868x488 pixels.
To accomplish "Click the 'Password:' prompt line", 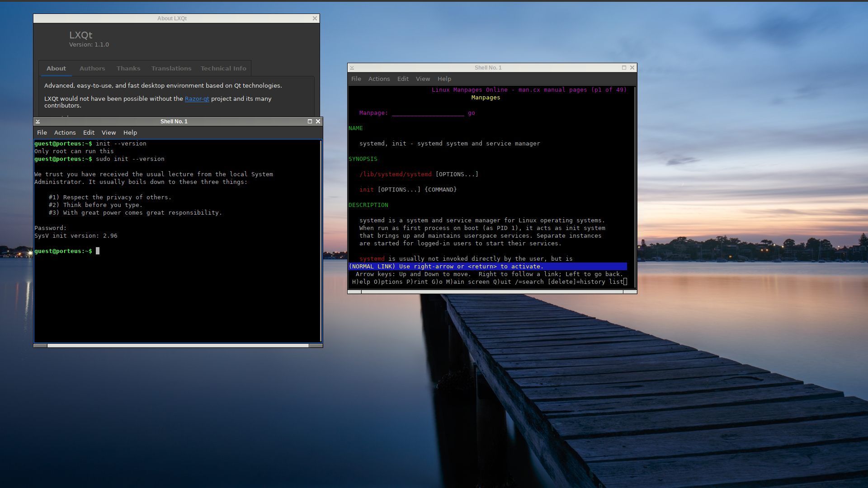I will 51,228.
